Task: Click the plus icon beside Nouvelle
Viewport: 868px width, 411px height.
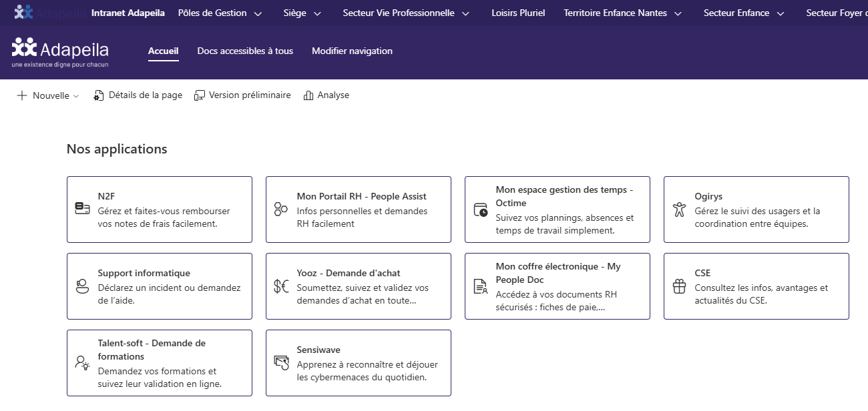Action: [x=22, y=95]
